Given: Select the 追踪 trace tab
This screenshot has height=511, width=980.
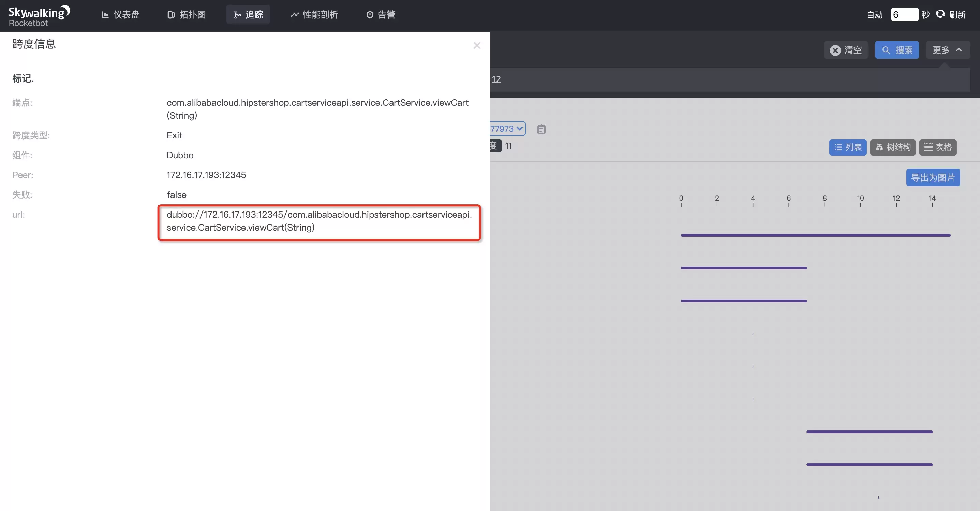Looking at the screenshot, I should click(248, 14).
